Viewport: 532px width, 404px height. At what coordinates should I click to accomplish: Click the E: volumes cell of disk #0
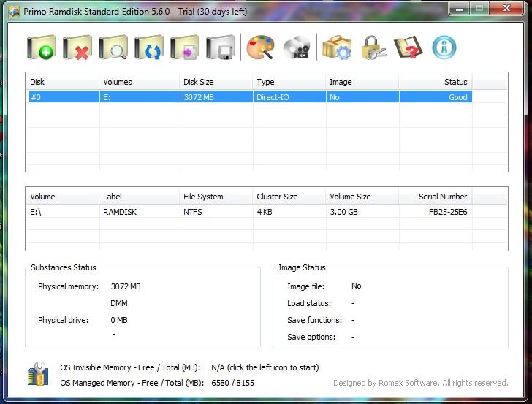click(140, 97)
